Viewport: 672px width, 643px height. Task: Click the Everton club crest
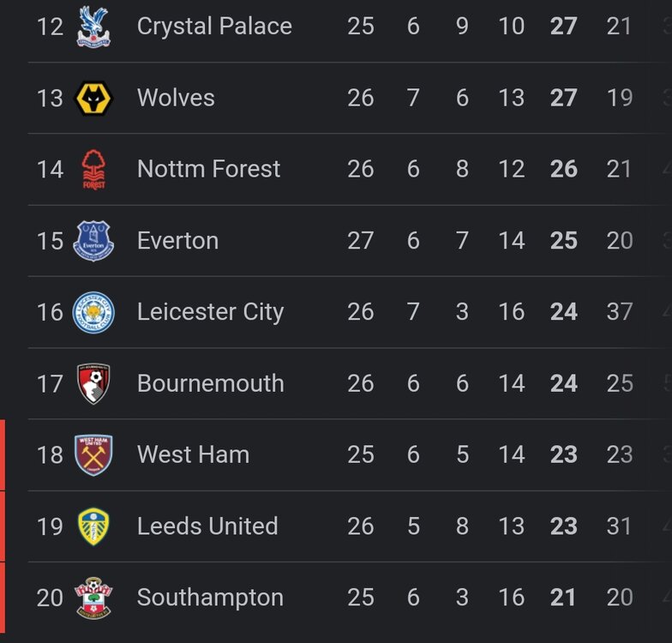click(93, 240)
